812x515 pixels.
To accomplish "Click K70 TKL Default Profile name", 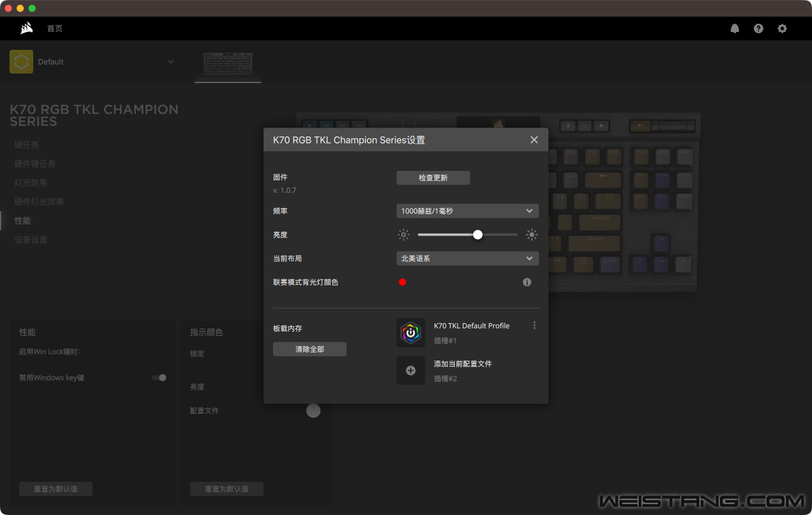I will pos(472,326).
